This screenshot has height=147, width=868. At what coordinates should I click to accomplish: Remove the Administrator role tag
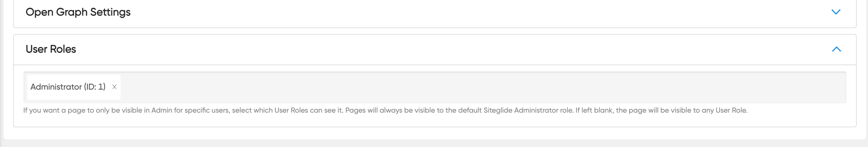tap(114, 87)
